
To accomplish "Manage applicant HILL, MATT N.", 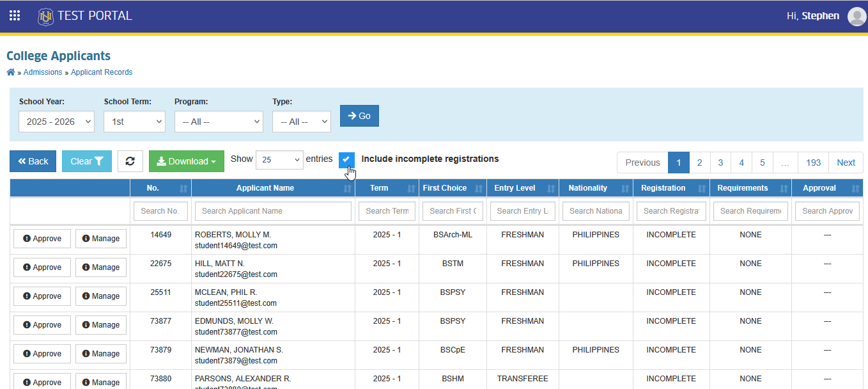I will 101,267.
